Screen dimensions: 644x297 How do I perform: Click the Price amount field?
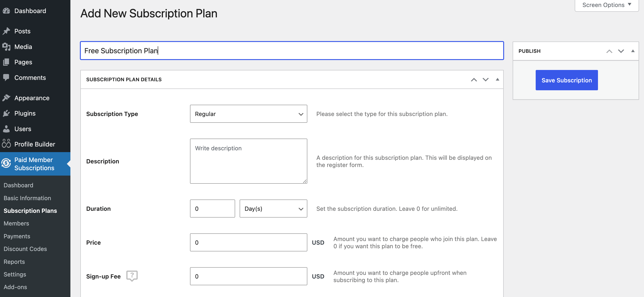(x=248, y=242)
